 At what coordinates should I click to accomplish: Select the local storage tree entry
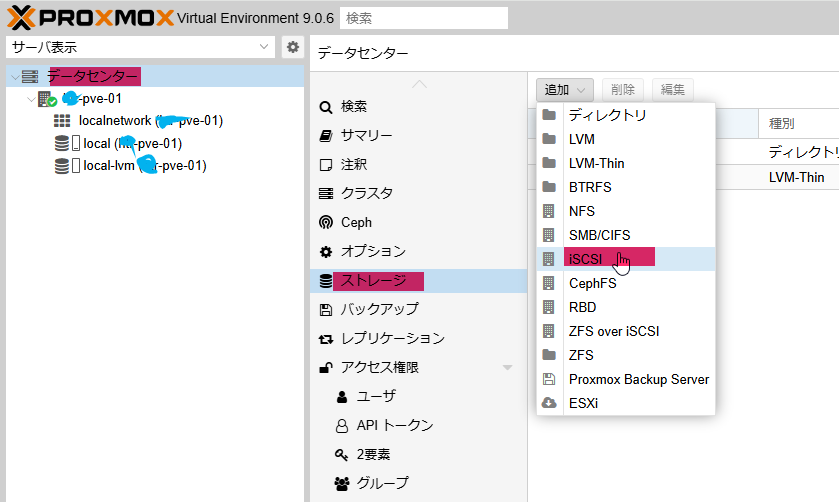(x=133, y=143)
